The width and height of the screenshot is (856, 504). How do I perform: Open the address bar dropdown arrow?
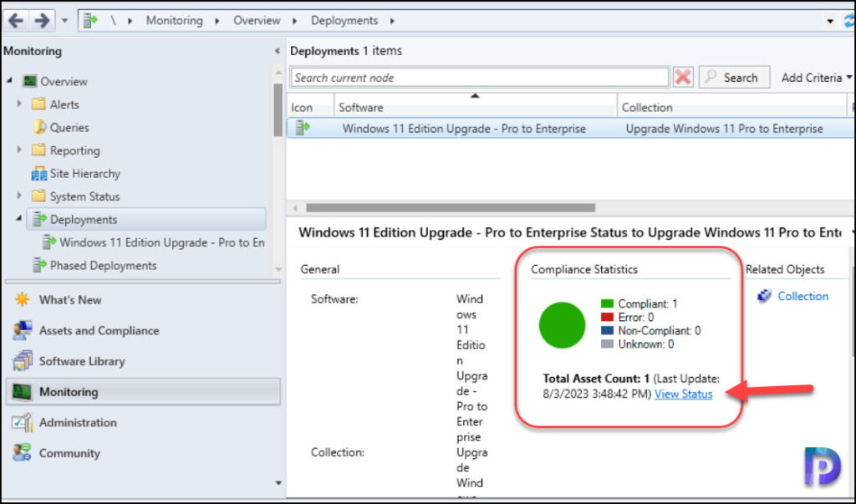[830, 21]
